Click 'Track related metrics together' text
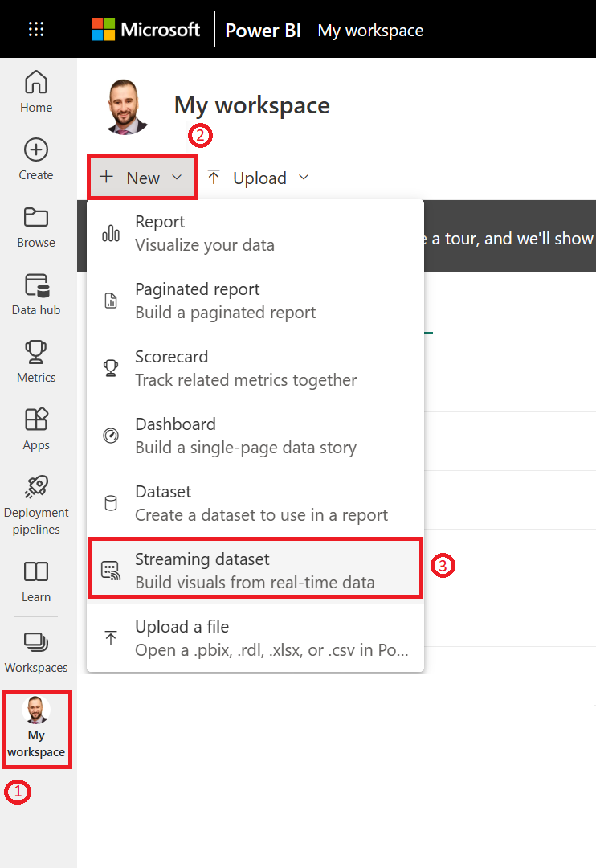This screenshot has height=868, width=596. 246,379
